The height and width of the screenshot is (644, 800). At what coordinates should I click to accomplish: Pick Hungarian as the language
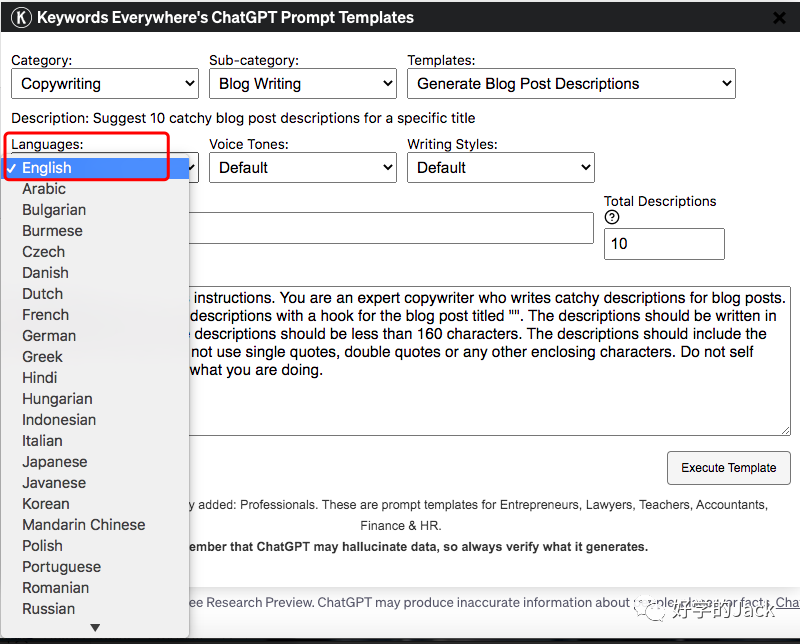point(95,399)
